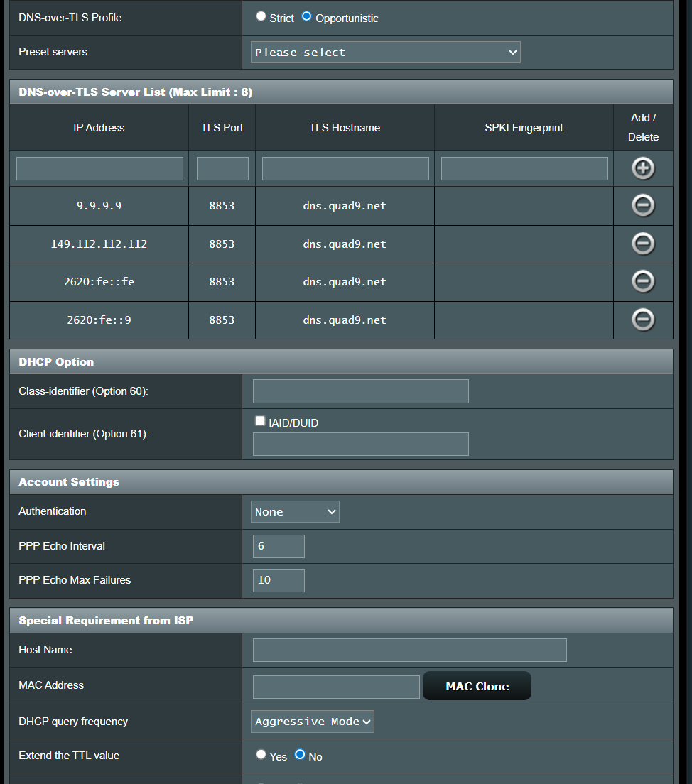692x784 pixels.
Task: Open the DHCP query frequency dropdown
Action: (313, 722)
